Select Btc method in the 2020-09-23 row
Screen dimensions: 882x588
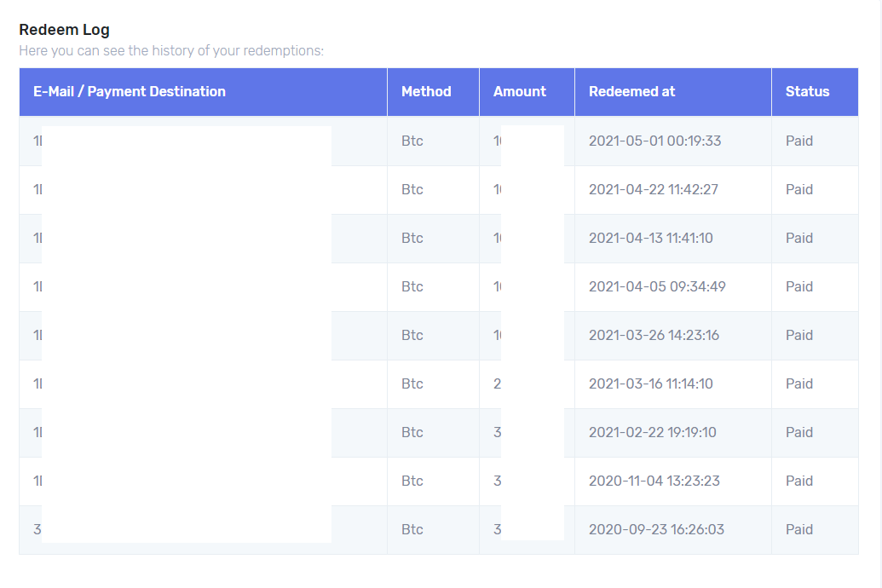point(412,529)
